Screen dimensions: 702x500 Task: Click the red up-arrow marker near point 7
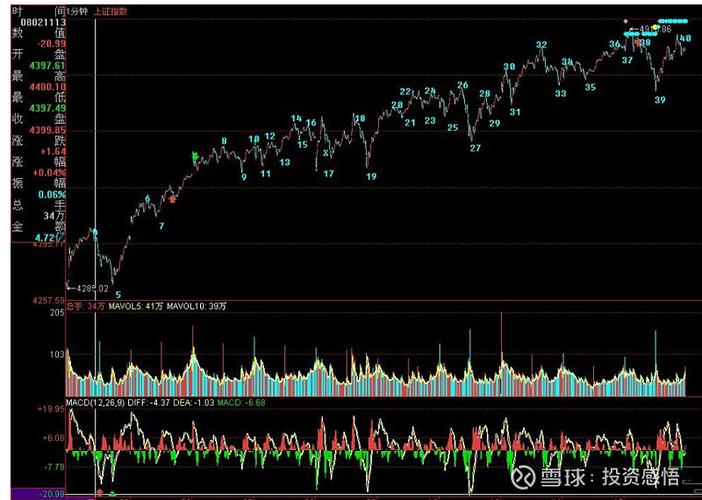(173, 199)
